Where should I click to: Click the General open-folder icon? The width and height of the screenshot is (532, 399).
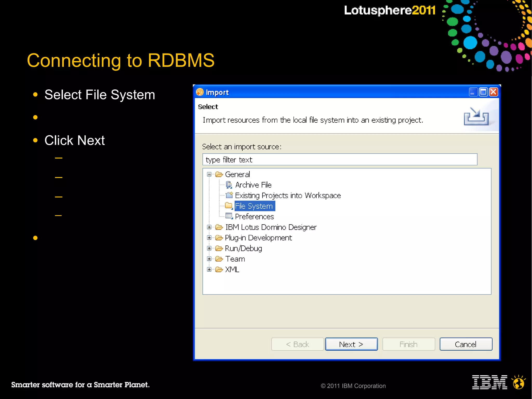[x=219, y=174]
